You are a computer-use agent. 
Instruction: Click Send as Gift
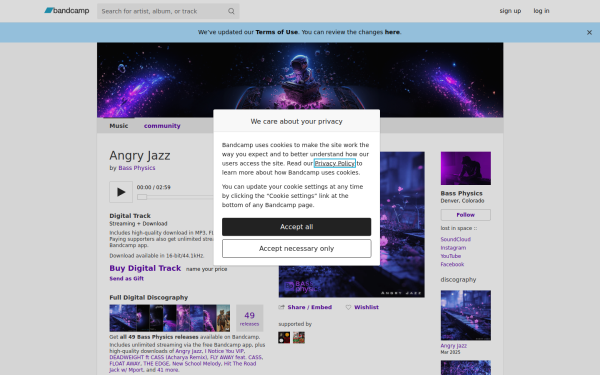[126, 279]
